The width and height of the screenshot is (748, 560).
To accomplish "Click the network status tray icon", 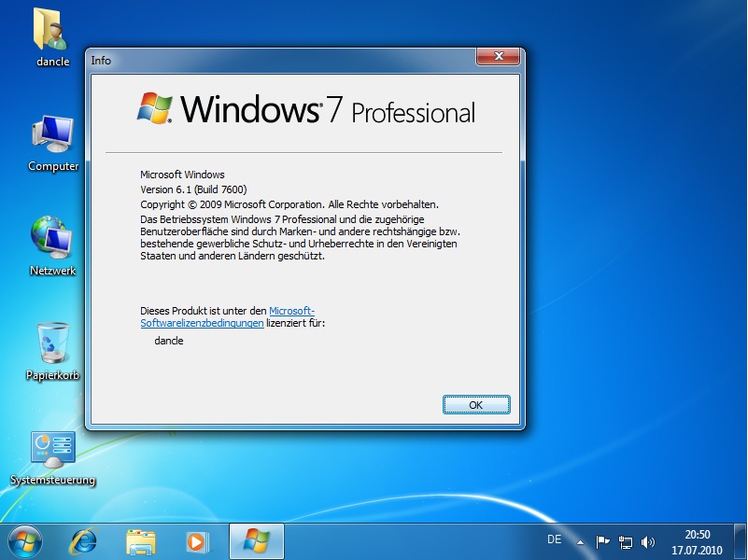I will tap(626, 541).
